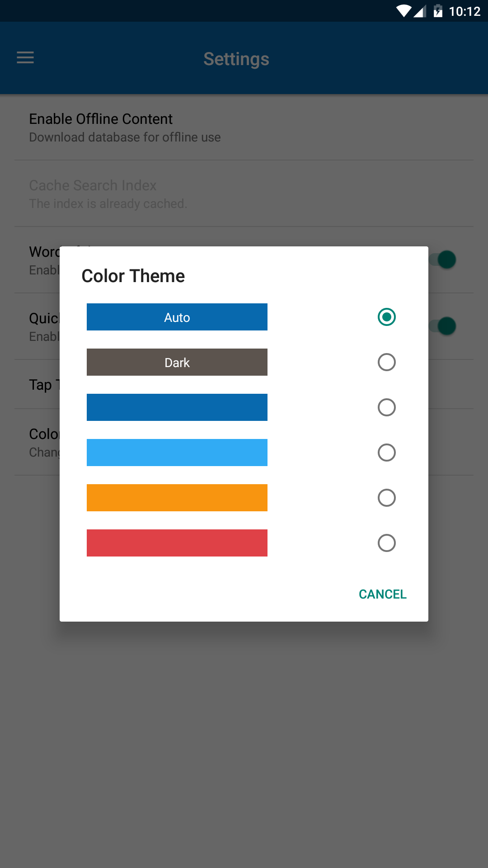Viewport: 488px width, 868px height.
Task: Tap the cellular signal icon
Action: click(x=420, y=11)
